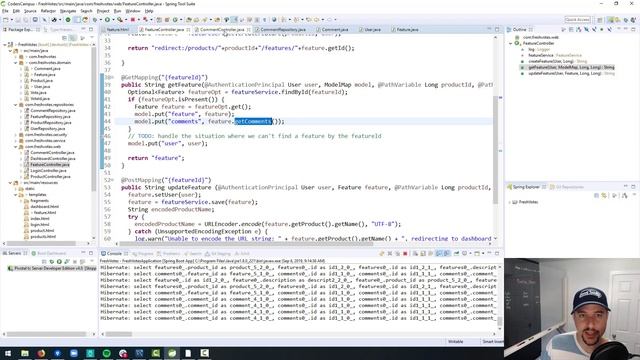Click the Save All toolbar icon
The height and width of the screenshot is (360, 640).
pos(25,20)
